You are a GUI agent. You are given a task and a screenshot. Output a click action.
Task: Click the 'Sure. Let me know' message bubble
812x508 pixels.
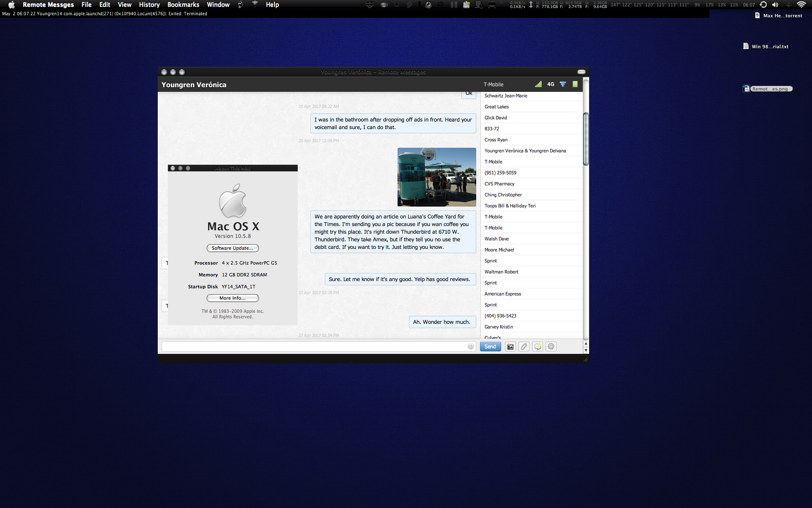coord(400,279)
